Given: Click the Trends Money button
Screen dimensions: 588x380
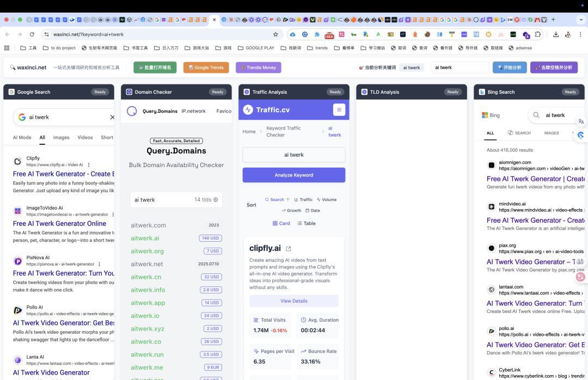Looking at the screenshot, I should tap(259, 68).
